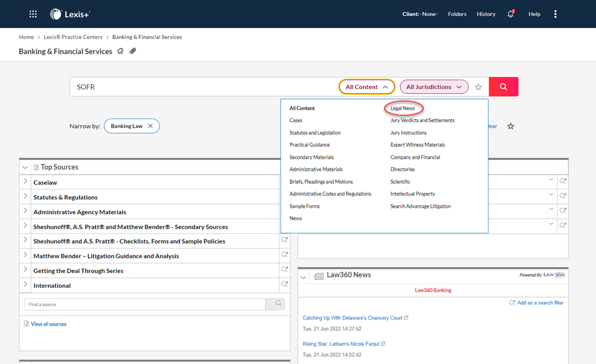Screen dimensions: 596x364
Task: Choose Legal News from the menu
Action: [402, 108]
